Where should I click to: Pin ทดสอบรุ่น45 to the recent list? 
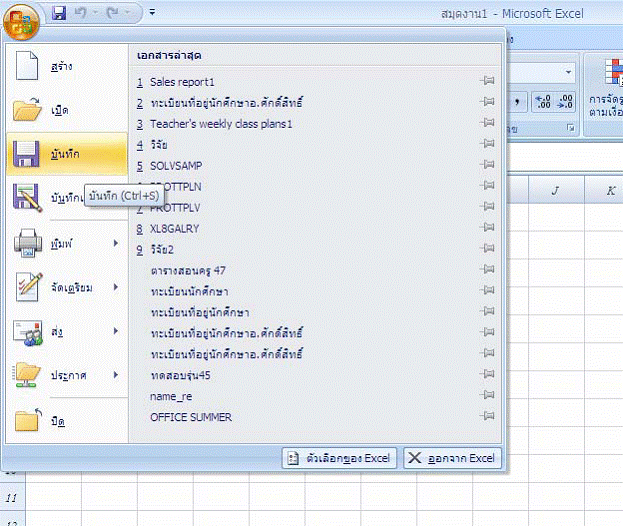[487, 374]
